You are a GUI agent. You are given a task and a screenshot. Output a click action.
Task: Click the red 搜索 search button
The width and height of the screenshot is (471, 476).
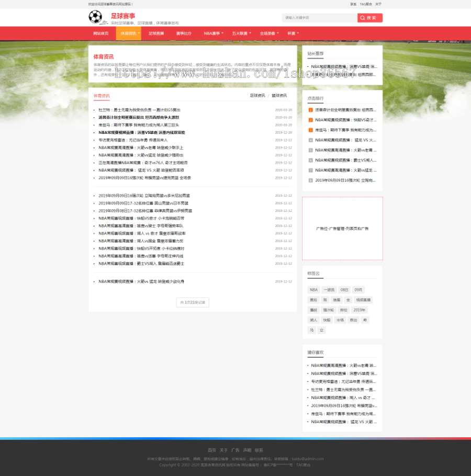(x=370, y=18)
